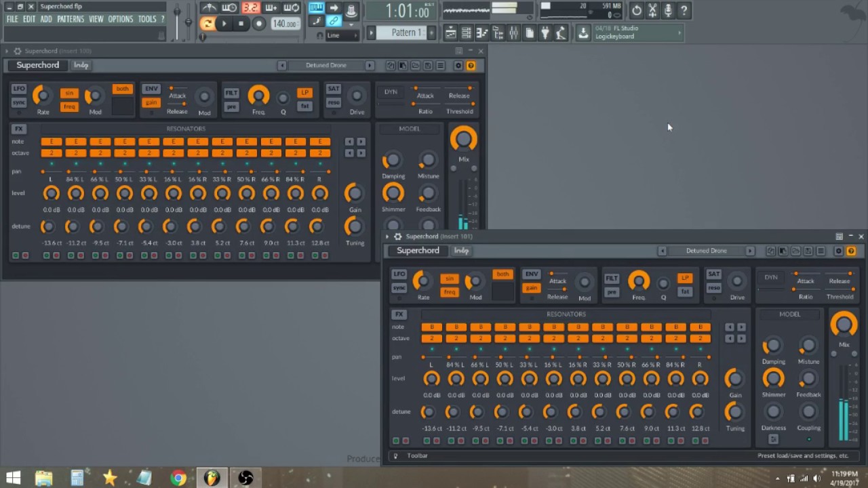868x488 pixels.
Task: Open the EDIT menu
Action: coord(29,19)
